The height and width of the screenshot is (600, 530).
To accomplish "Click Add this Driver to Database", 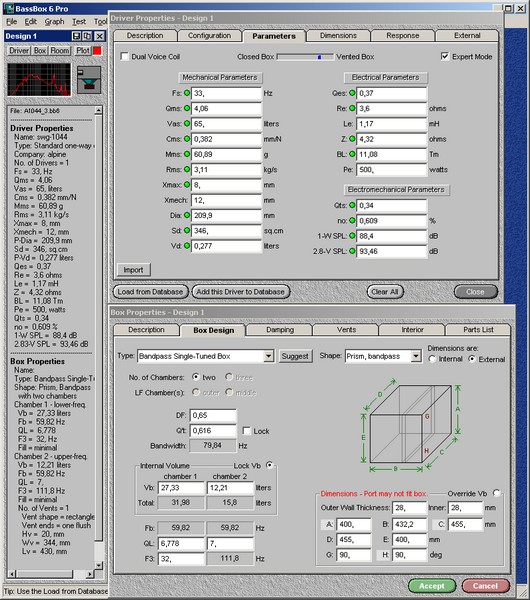I will (x=240, y=292).
